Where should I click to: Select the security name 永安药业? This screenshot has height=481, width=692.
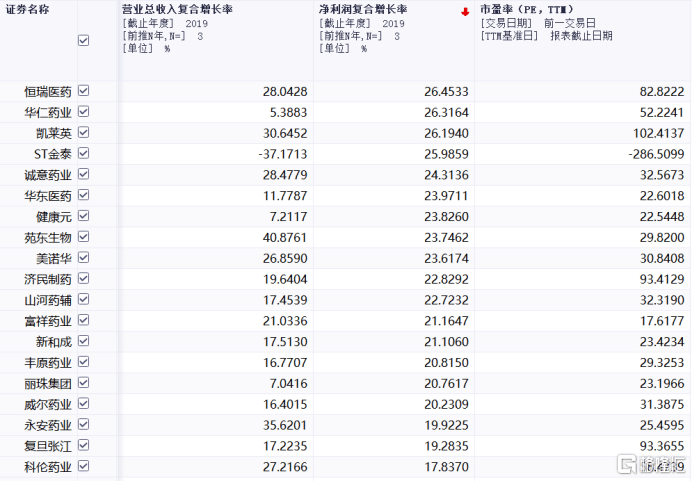point(48,425)
